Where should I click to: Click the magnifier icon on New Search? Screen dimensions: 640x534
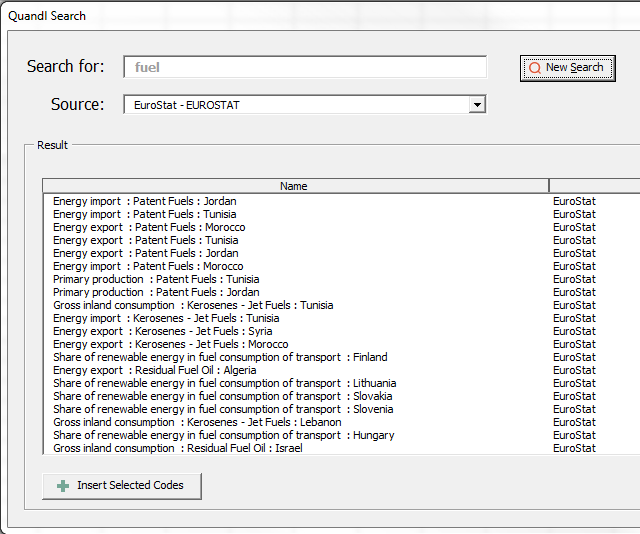pos(535,68)
